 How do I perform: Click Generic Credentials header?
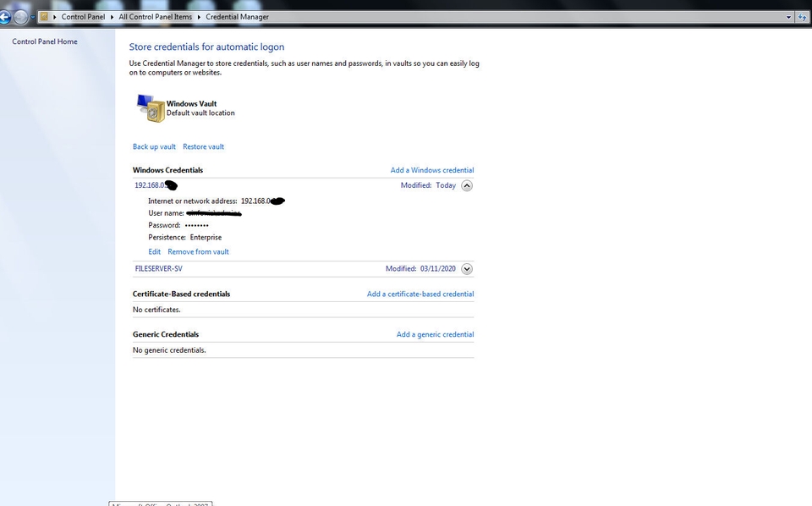click(166, 334)
